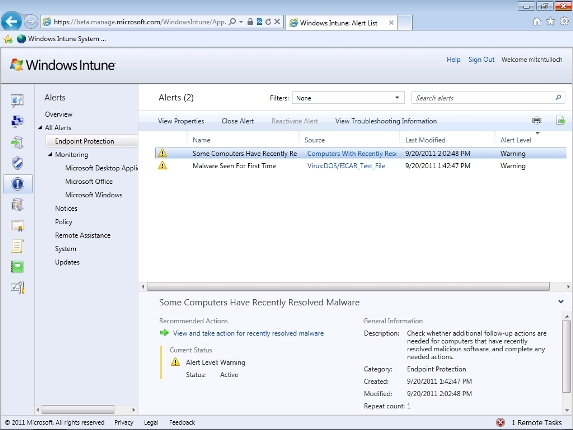Open Administration workspace icon in sidebar

coord(17,288)
